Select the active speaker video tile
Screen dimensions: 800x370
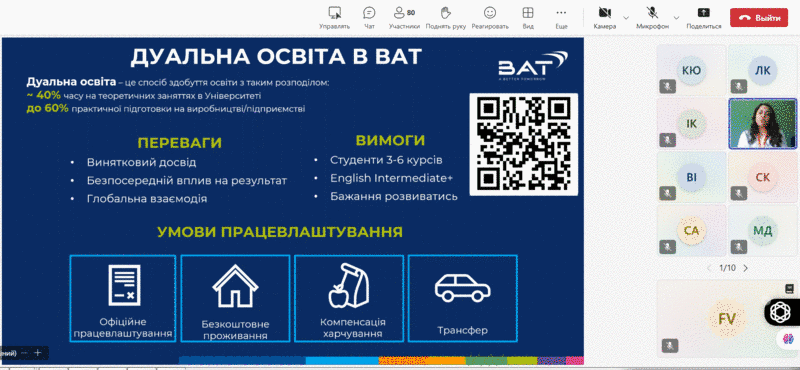(x=762, y=124)
